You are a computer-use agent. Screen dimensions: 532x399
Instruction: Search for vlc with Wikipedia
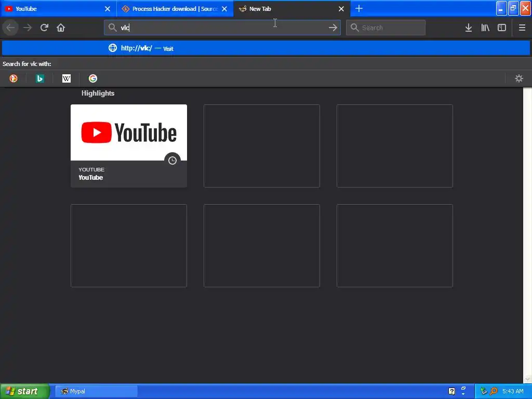(66, 78)
